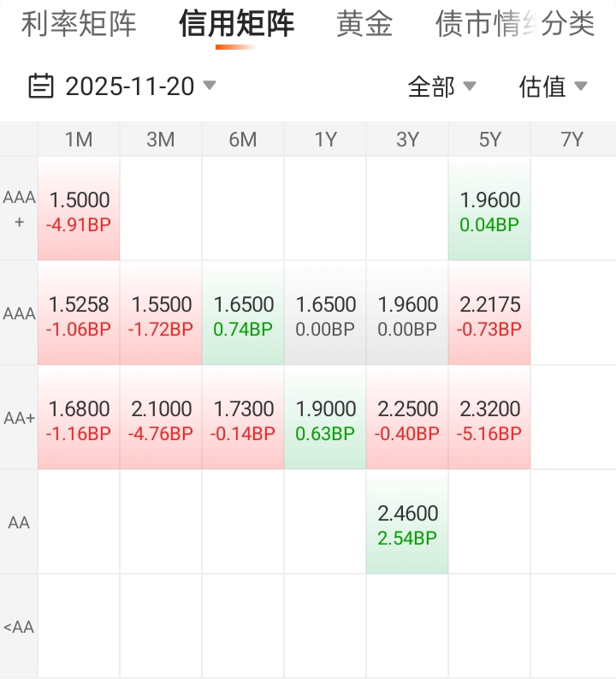616x679 pixels.
Task: Select the <AA rating row label
Action: (x=19, y=628)
